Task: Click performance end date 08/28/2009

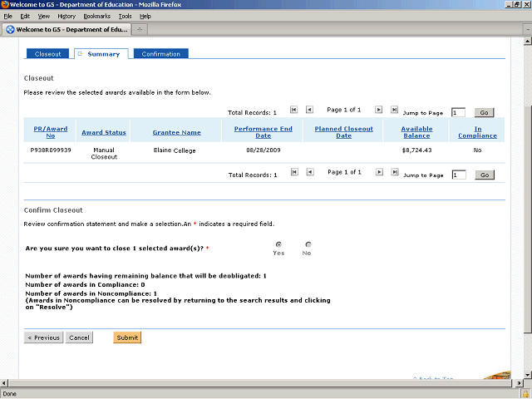Action: point(264,150)
